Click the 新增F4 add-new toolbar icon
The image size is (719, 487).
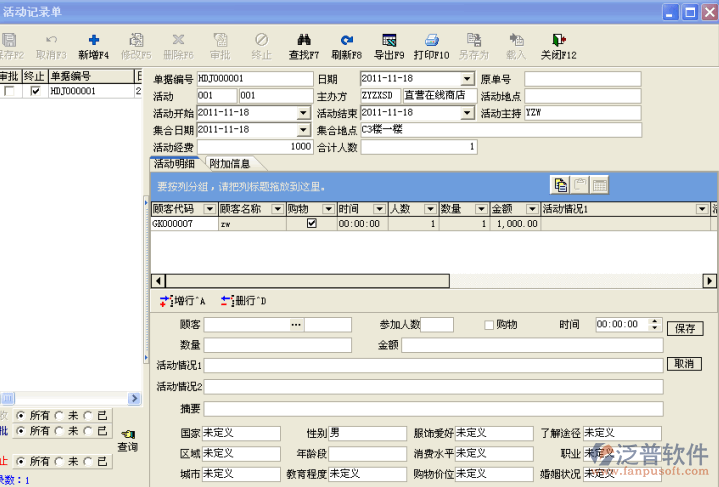point(94,40)
